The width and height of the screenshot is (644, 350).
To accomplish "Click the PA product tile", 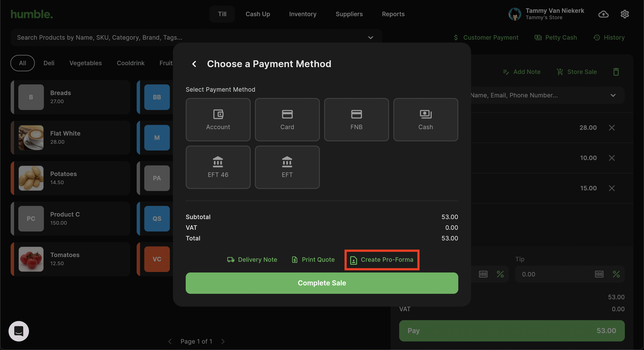I will [x=157, y=178].
